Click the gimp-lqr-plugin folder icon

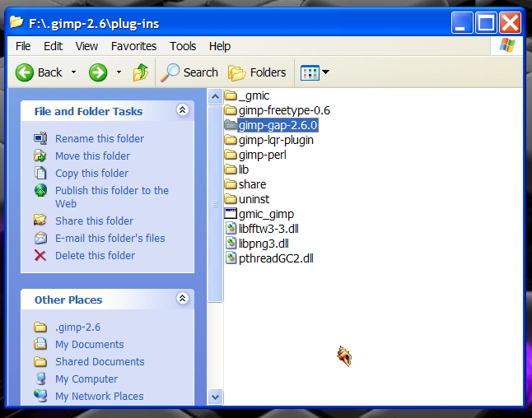pos(231,140)
